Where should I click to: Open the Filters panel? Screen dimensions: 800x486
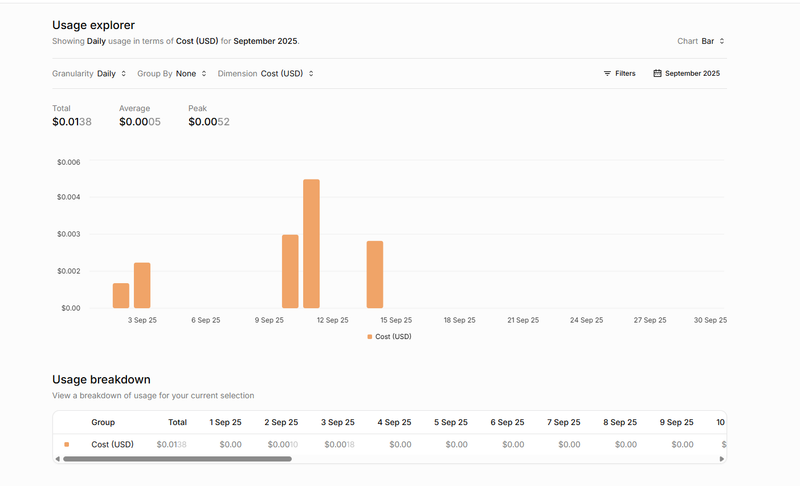click(620, 73)
